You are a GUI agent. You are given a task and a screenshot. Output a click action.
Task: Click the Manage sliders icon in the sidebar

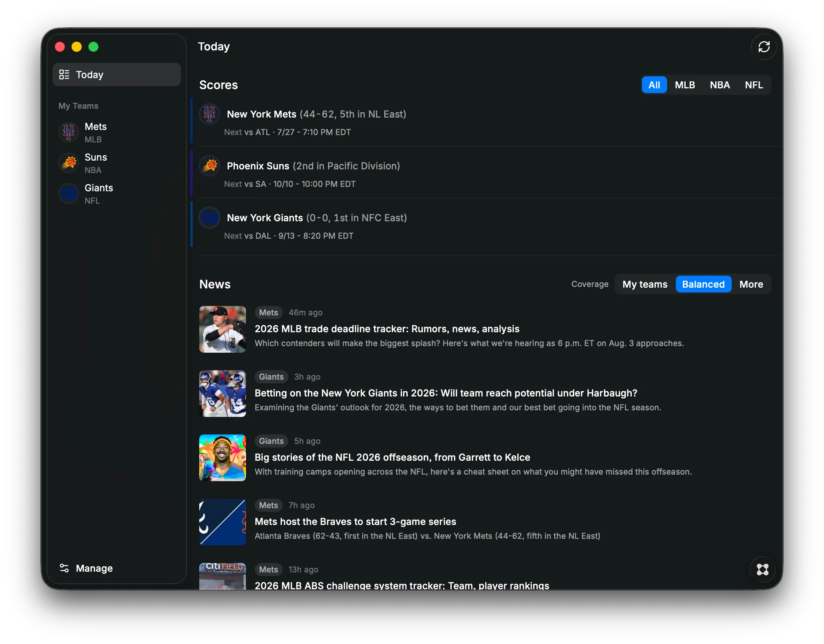pyautogui.click(x=64, y=568)
